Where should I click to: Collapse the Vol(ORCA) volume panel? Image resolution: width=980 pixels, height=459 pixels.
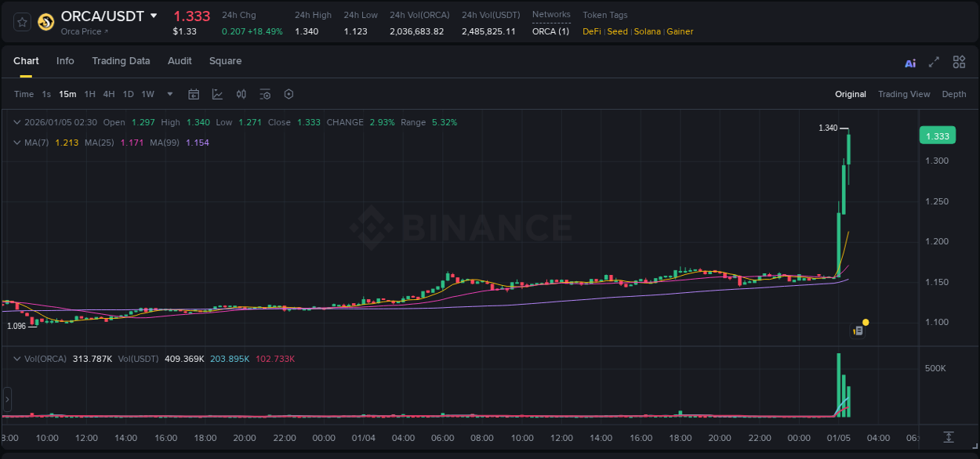(x=16, y=358)
